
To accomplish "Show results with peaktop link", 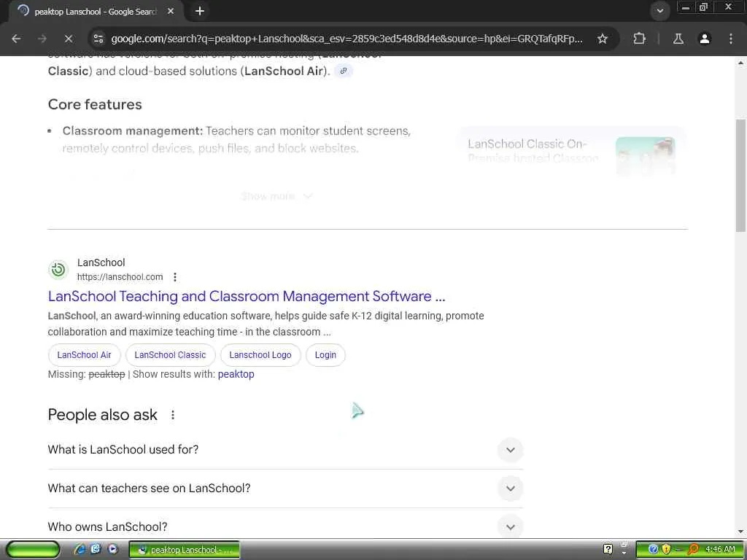I will tap(236, 374).
